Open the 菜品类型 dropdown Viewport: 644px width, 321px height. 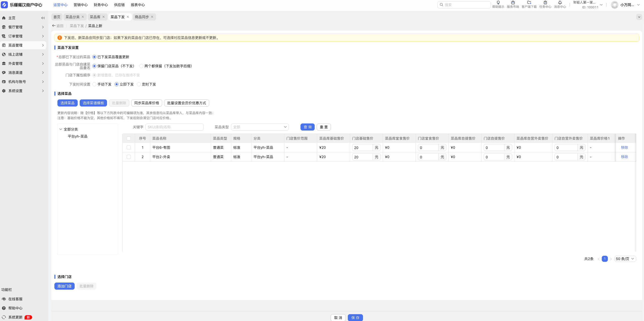260,127
